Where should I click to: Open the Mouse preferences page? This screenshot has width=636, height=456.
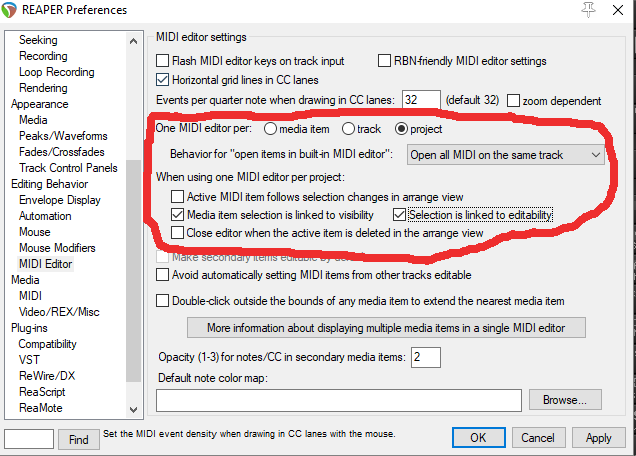(35, 232)
